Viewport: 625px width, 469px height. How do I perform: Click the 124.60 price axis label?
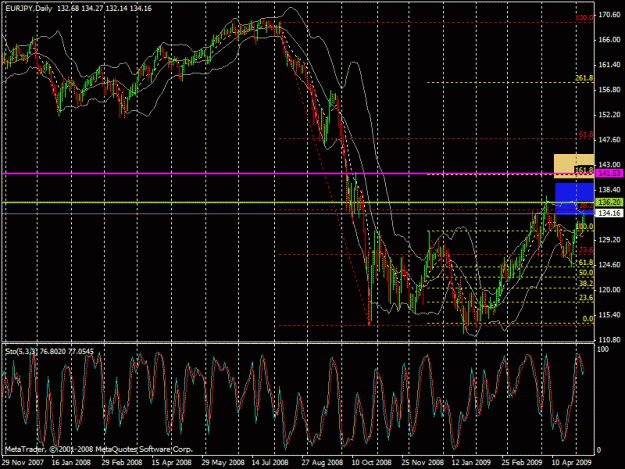[609, 265]
